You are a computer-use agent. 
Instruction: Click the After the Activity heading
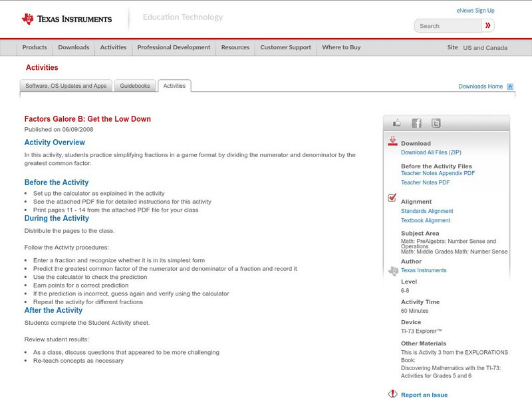pos(53,310)
